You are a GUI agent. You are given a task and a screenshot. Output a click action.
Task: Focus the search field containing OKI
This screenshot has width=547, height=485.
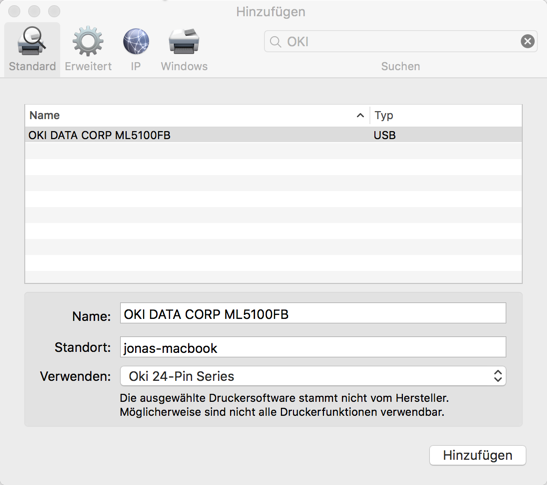coord(400,42)
